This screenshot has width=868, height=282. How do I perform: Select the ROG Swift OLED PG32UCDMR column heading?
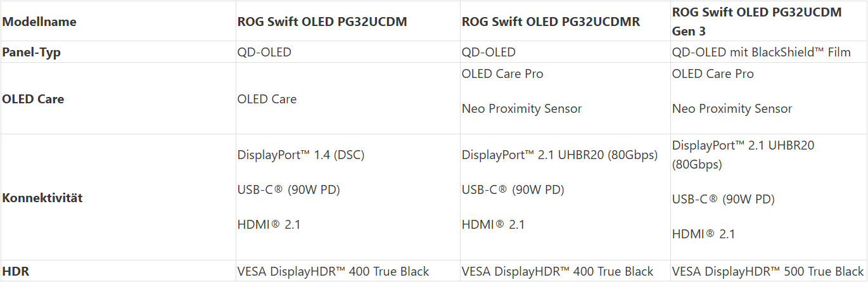551,22
